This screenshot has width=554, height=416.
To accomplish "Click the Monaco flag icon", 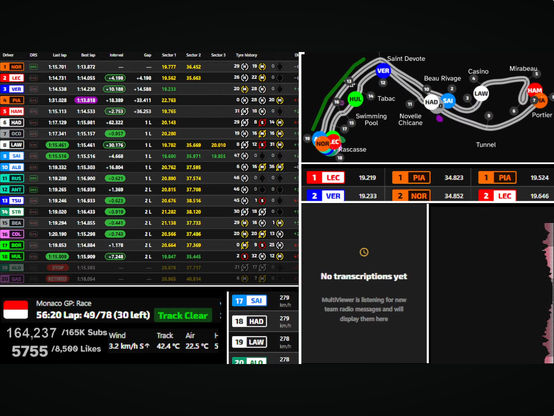I will (x=16, y=310).
